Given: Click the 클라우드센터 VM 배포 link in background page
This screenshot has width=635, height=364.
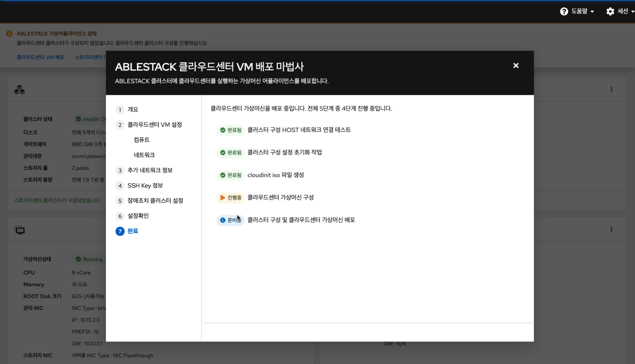Looking at the screenshot, I should tap(40, 57).
